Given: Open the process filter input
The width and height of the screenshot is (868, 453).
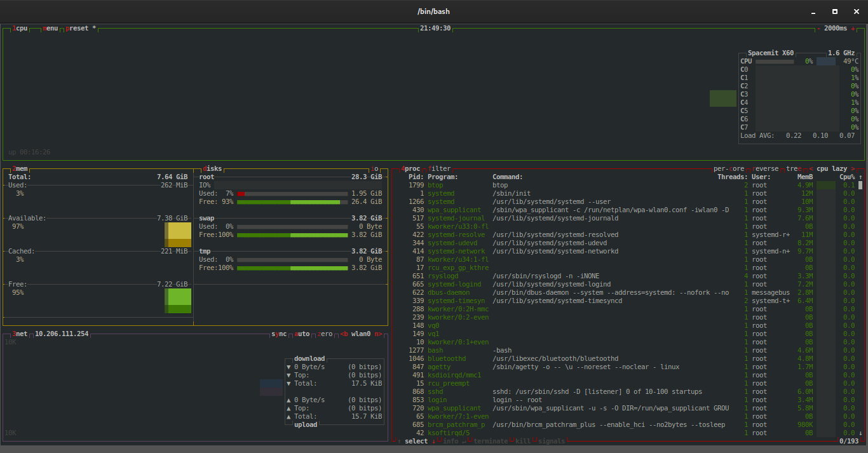Looking at the screenshot, I should pyautogui.click(x=440, y=169).
